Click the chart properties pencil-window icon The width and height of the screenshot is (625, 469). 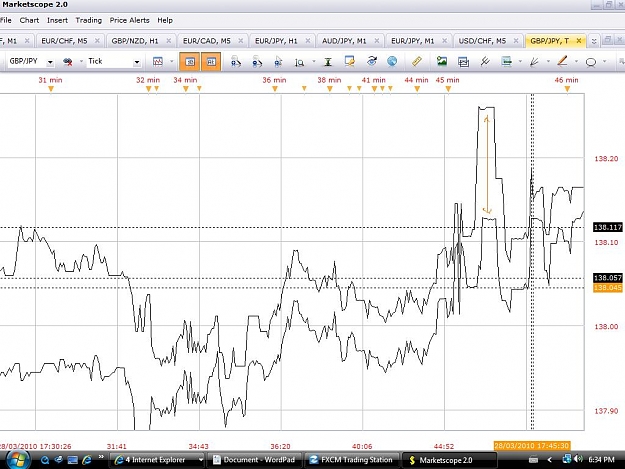(x=350, y=61)
